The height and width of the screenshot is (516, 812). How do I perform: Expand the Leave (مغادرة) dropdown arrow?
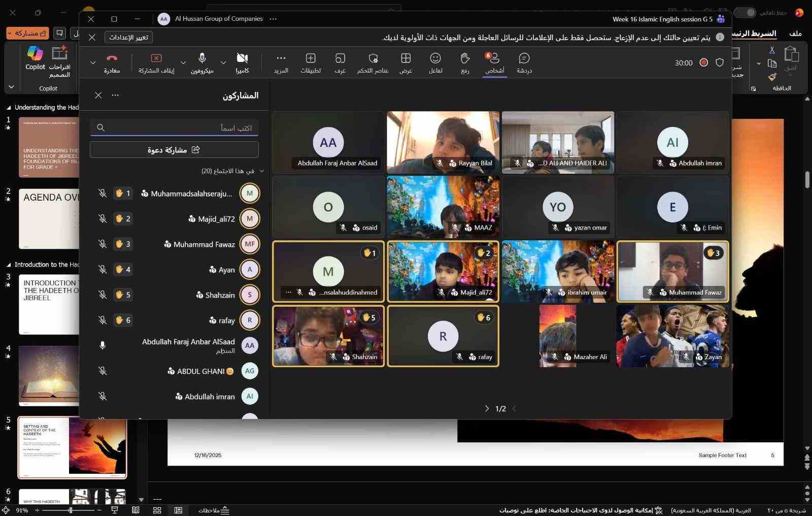click(93, 63)
